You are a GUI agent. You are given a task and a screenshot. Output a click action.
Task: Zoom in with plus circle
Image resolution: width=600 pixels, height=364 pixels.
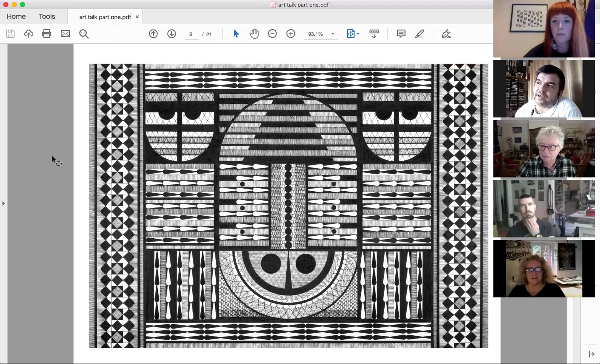click(x=291, y=34)
